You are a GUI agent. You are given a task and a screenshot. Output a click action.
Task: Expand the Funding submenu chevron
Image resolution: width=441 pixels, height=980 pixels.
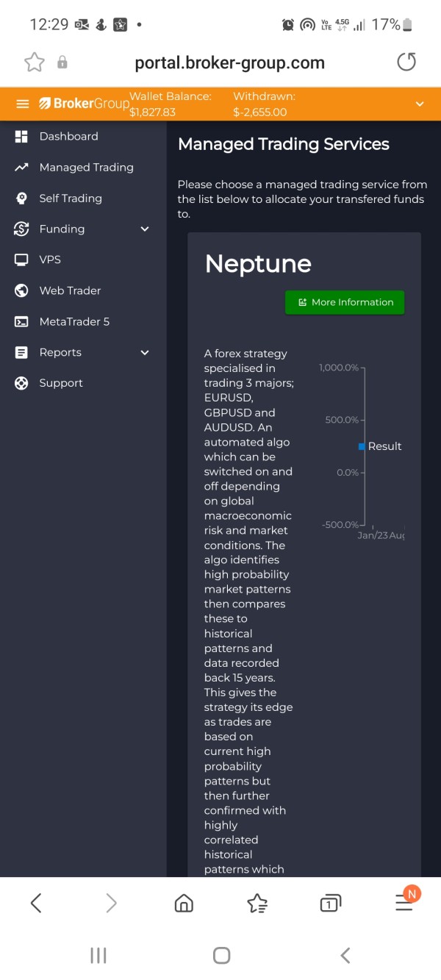pos(145,229)
